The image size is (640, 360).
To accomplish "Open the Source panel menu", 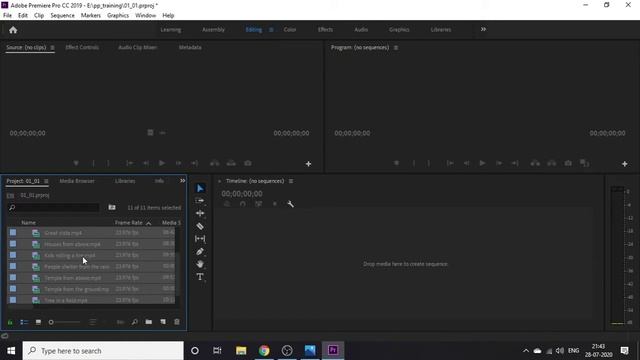I will click(52, 47).
